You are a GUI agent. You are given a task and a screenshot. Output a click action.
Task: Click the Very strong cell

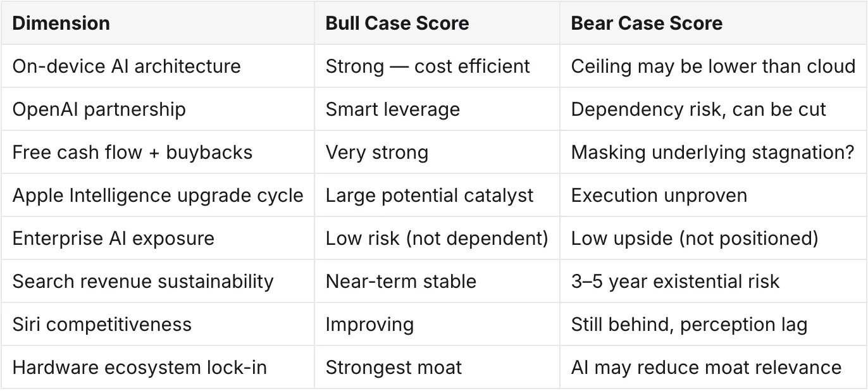point(437,152)
